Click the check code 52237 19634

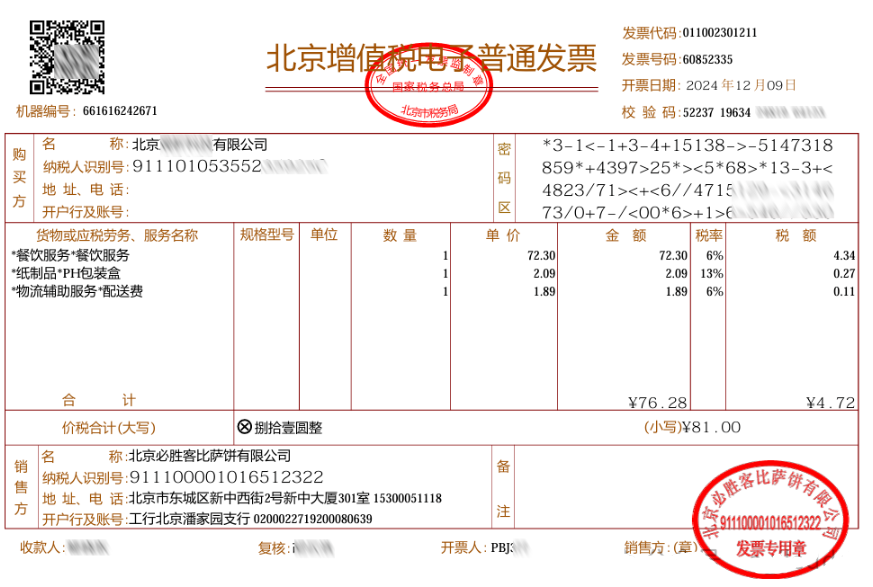point(717,112)
